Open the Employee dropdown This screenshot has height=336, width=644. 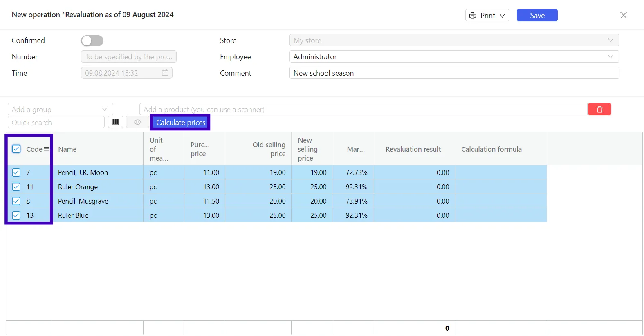pos(454,56)
